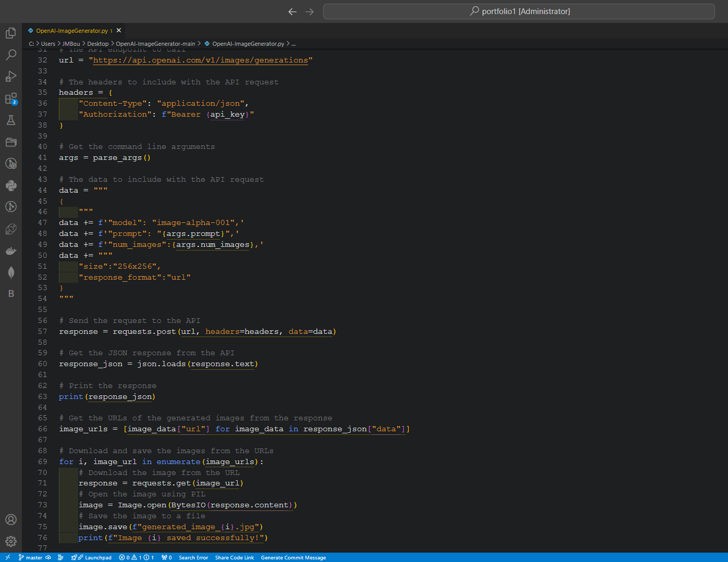
Task: Go forward with right arrow
Action: [310, 11]
